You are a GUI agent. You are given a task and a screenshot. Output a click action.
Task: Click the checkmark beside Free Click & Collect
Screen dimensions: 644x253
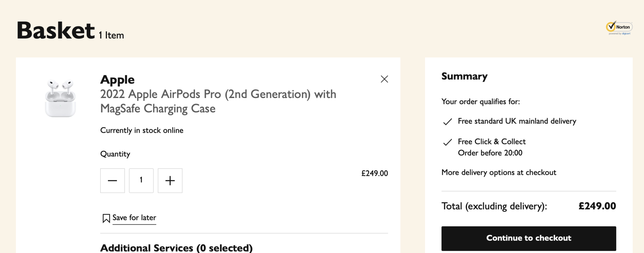click(x=448, y=142)
